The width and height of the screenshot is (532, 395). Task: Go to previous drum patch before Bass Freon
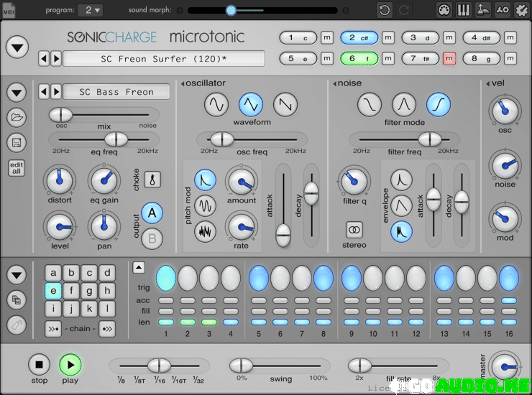click(x=43, y=92)
